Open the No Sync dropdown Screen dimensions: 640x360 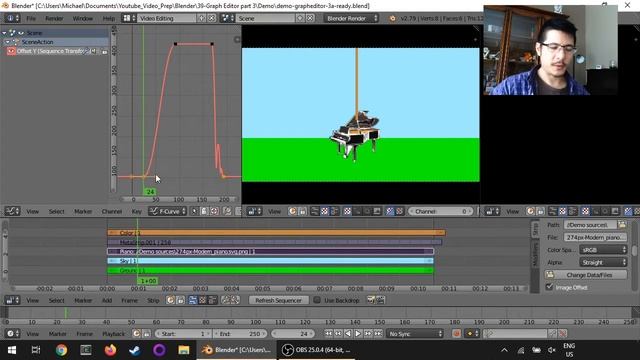click(415, 333)
